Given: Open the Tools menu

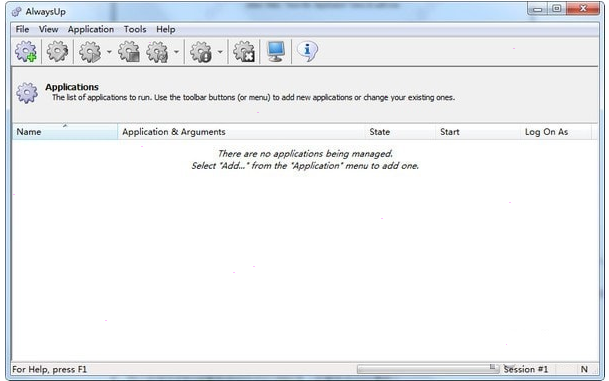Looking at the screenshot, I should [135, 29].
